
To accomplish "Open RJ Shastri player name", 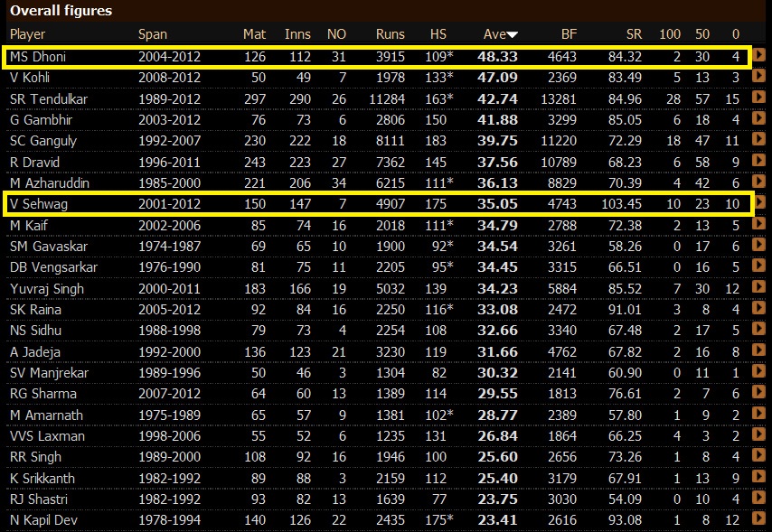I will point(38,499).
